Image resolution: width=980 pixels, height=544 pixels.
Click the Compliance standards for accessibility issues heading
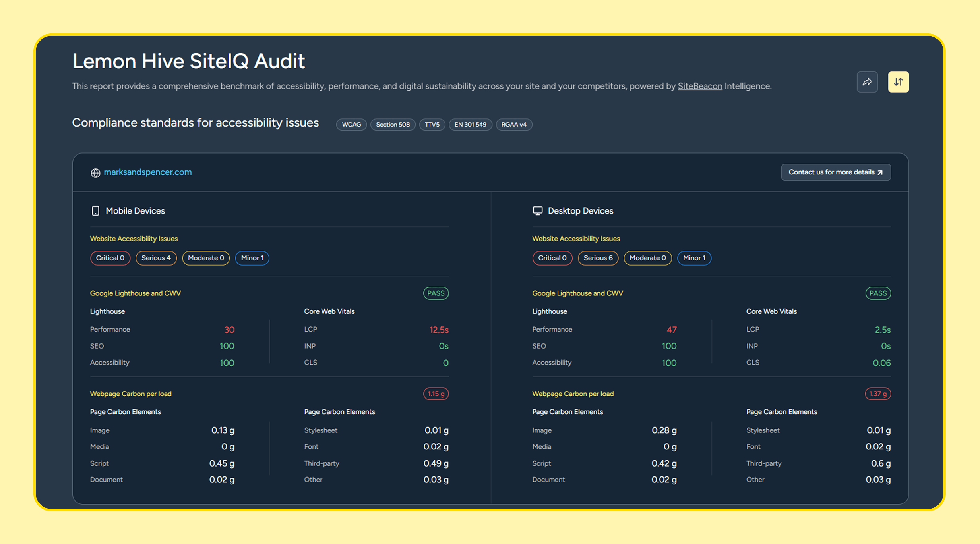(x=195, y=123)
